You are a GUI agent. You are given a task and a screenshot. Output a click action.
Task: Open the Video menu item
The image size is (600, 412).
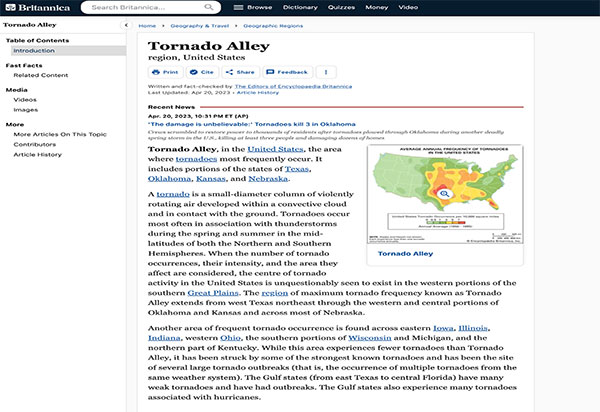pyautogui.click(x=408, y=7)
